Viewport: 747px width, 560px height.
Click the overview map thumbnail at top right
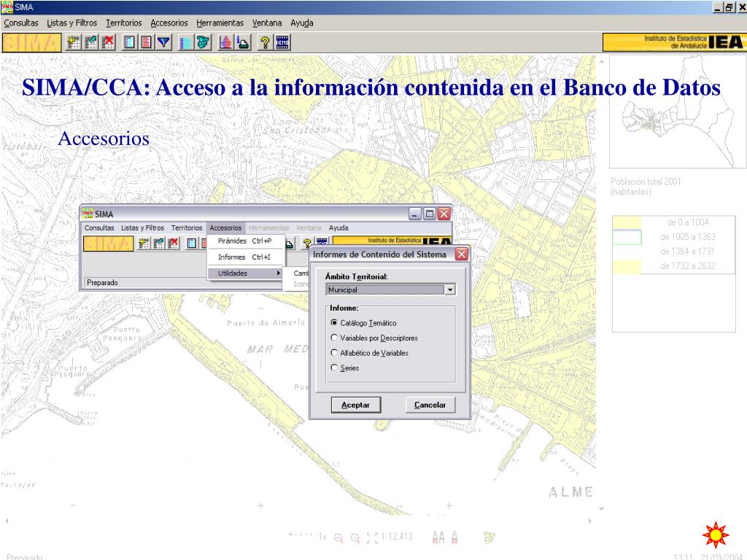coord(678,111)
